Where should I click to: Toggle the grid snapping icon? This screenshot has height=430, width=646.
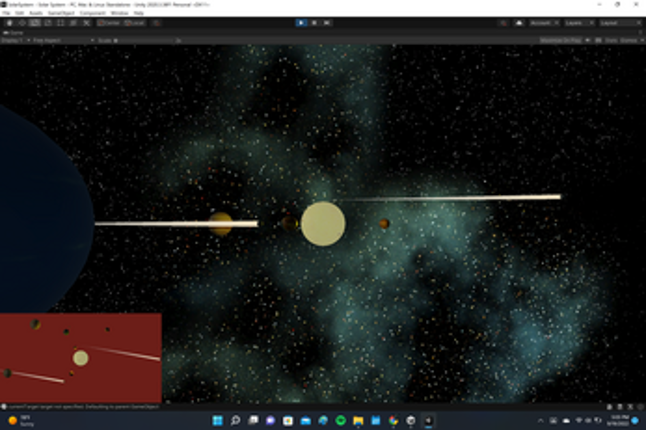[157, 23]
